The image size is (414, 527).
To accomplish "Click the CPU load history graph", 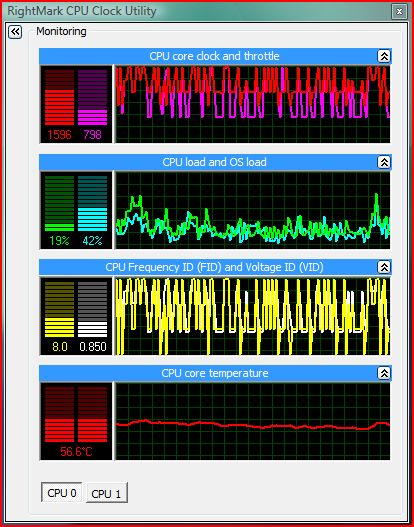I will coord(253,210).
